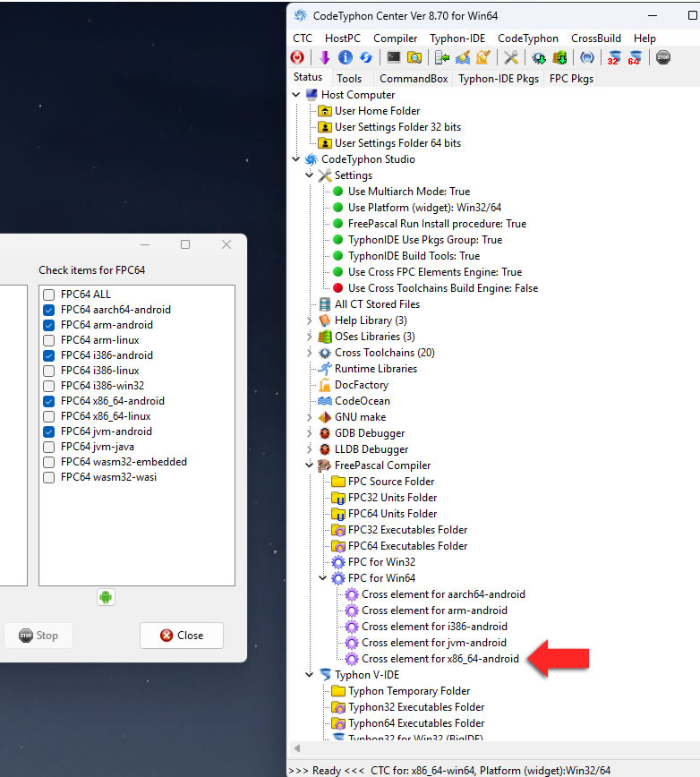Collapse the CodeTyphon Studio node

pos(296,159)
